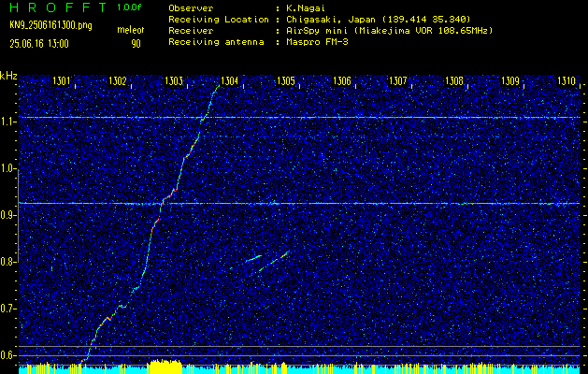588x374 pixels.
Task: Click the 0.8 frequency axis label
Action: [x=6, y=262]
